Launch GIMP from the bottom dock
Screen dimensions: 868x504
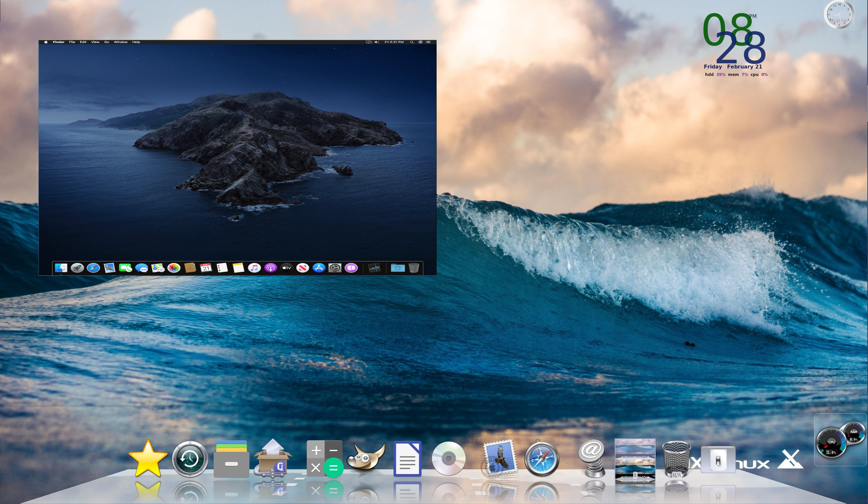point(366,457)
